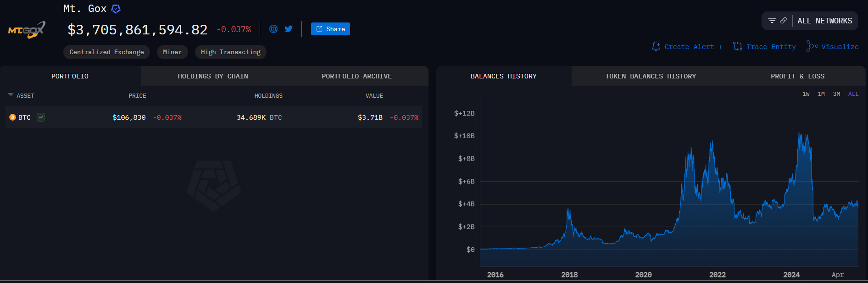Select the 3M chart time range
This screenshot has height=283, width=868.
[x=836, y=94]
